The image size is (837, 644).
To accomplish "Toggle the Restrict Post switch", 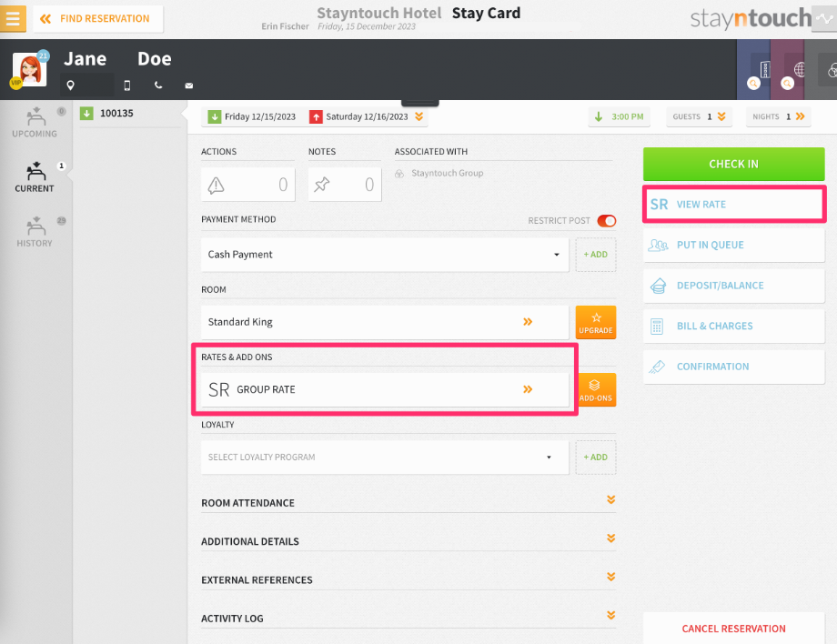I will pos(607,221).
